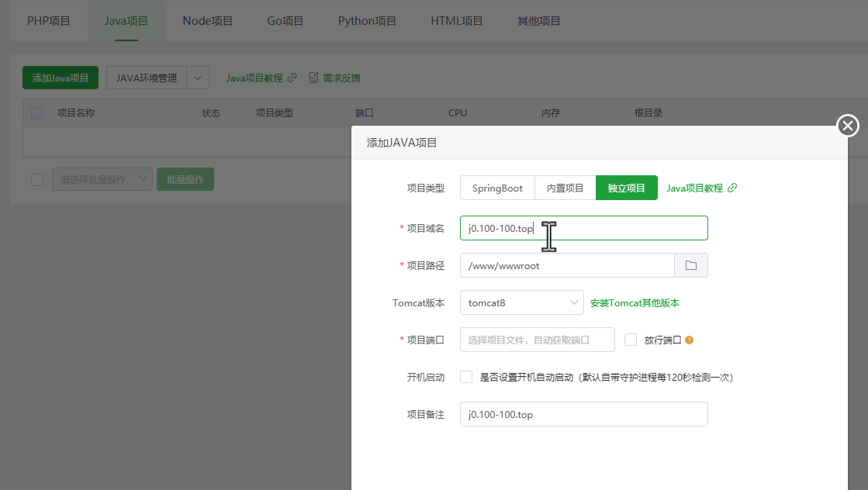Open Java项目教程 link in the dialog
This screenshot has width=868, height=490.
[x=695, y=188]
